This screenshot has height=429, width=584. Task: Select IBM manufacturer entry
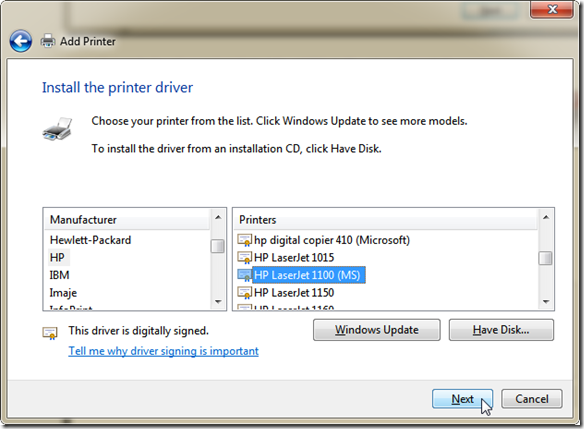click(59, 275)
